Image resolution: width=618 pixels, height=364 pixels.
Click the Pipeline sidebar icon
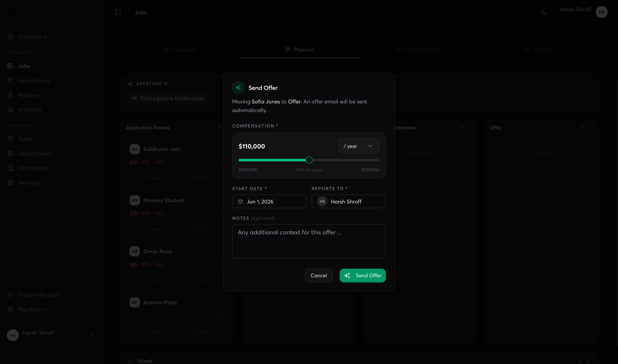[x=10, y=95]
